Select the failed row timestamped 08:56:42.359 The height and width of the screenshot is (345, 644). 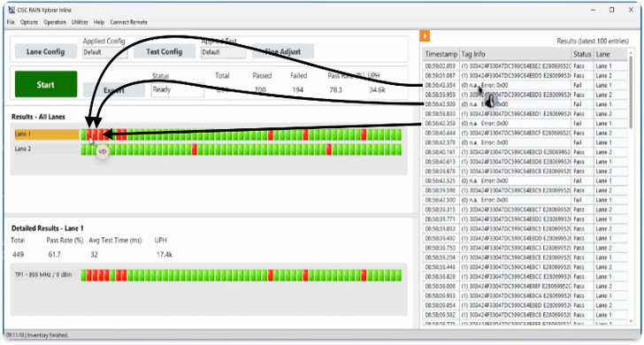[525, 124]
